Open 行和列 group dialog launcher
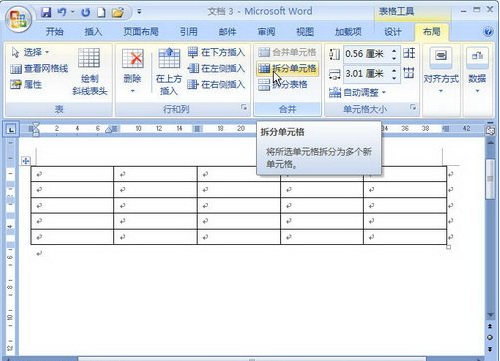 click(244, 108)
